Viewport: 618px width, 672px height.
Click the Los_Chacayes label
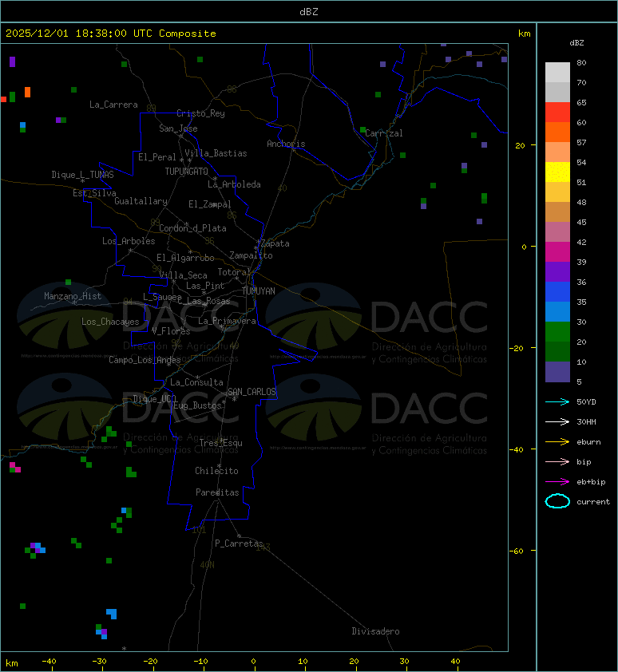(110, 322)
